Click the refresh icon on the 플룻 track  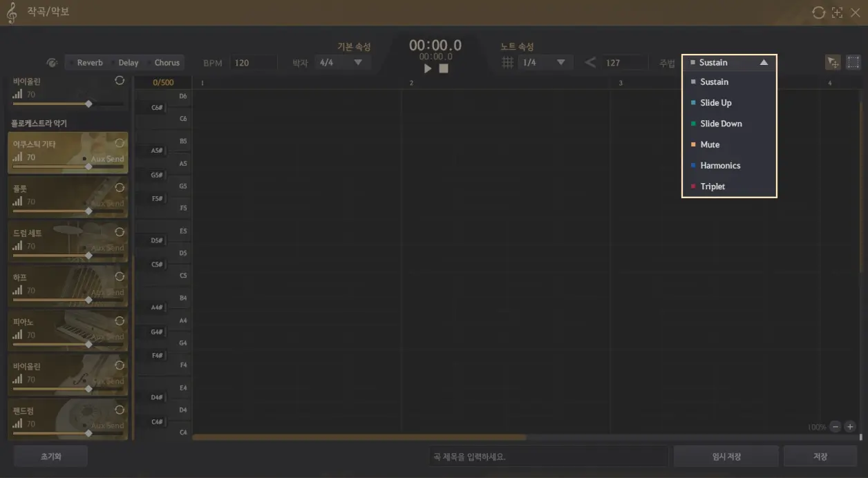[120, 187]
